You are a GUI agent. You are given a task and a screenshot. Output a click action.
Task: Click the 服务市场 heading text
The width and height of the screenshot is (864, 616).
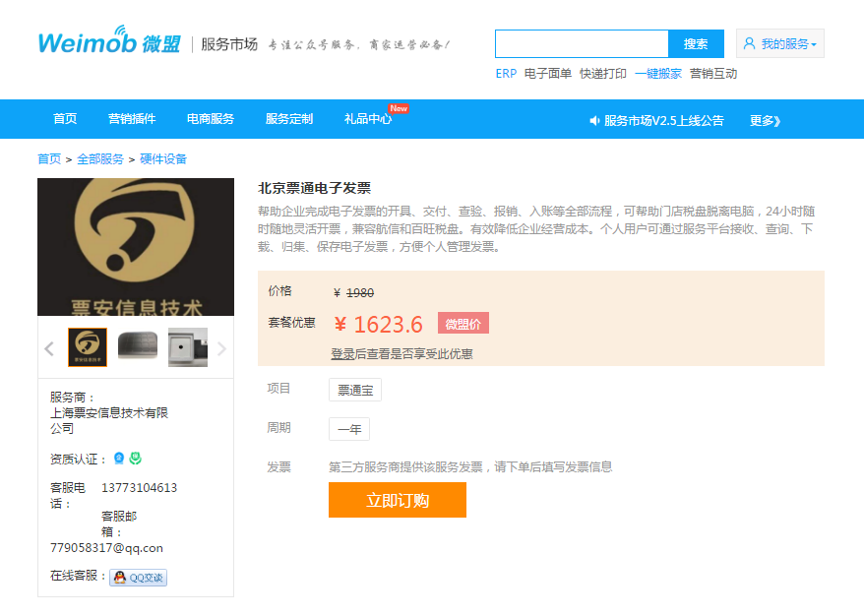coord(229,44)
